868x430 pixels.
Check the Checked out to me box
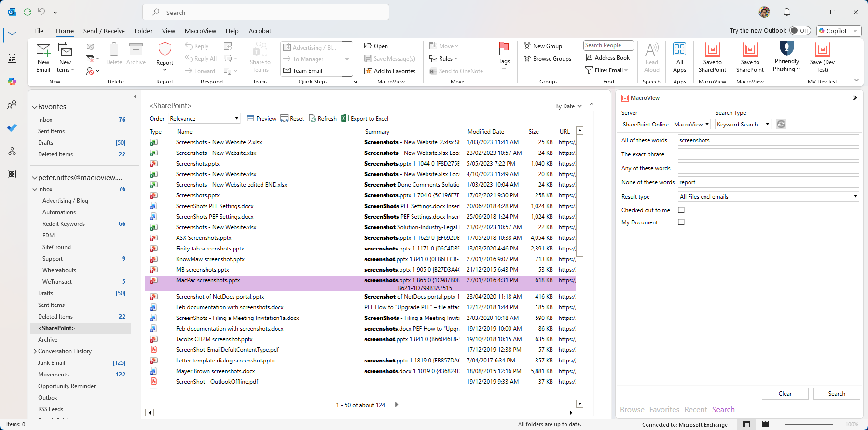click(x=681, y=210)
